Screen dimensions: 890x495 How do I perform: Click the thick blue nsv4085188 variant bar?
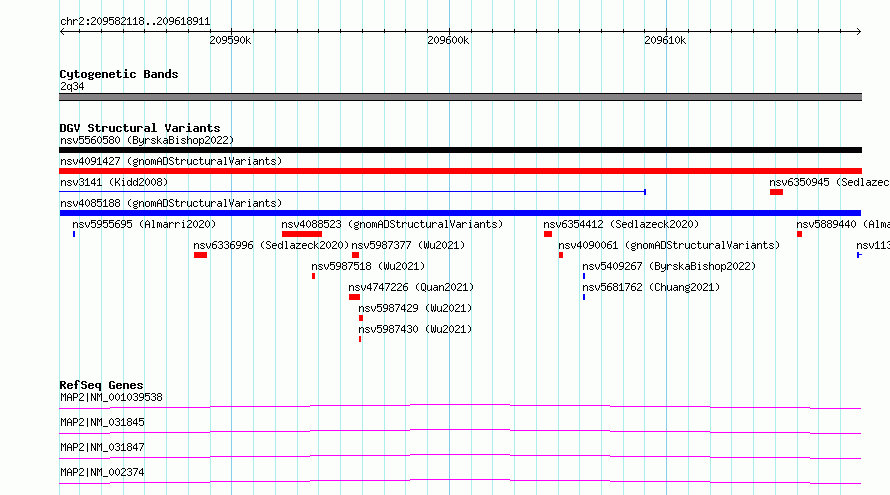click(x=460, y=213)
